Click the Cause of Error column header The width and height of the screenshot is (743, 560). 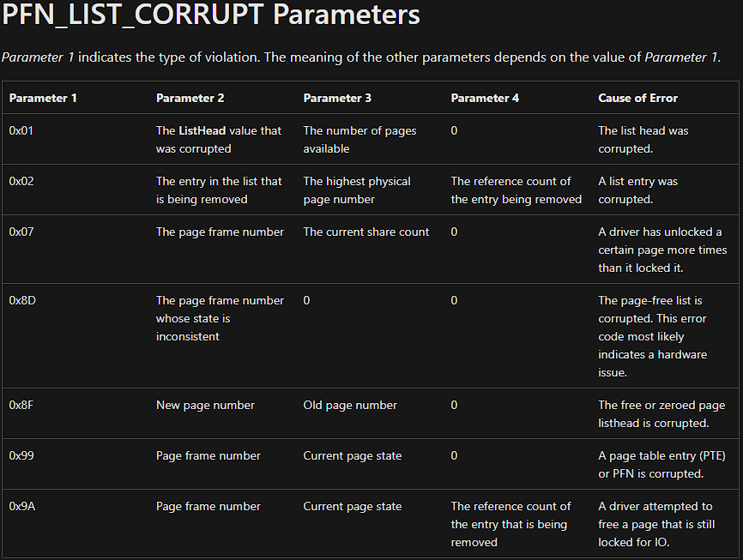637,98
